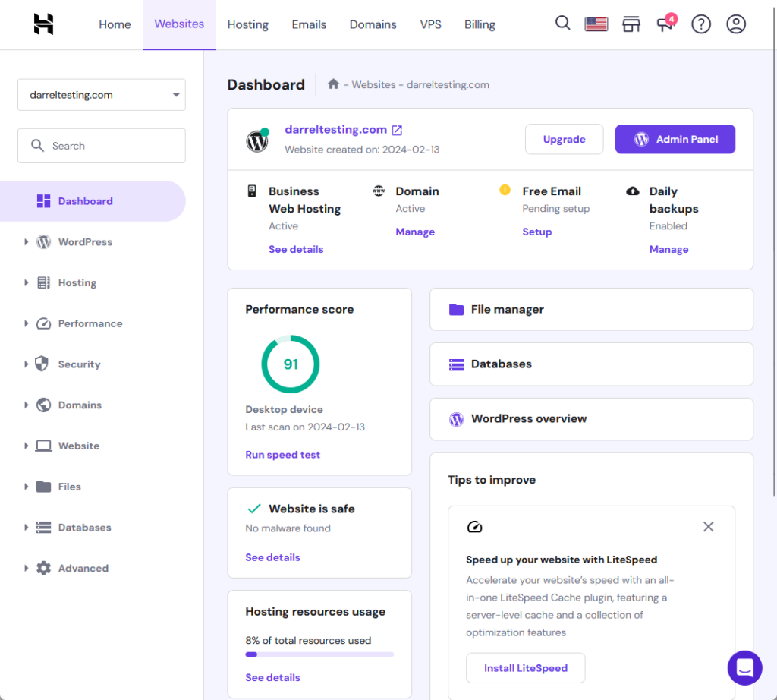Select the Websites tab
The height and width of the screenshot is (700, 777).
179,24
